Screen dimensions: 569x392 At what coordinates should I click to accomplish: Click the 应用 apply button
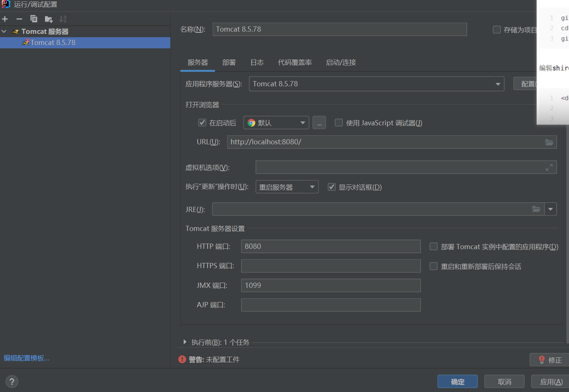550,382
